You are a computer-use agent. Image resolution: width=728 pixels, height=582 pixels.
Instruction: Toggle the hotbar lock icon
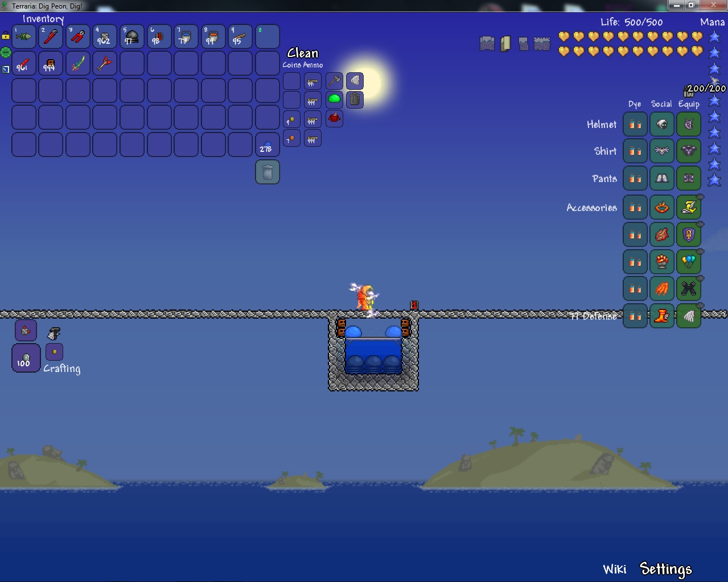(x=6, y=35)
